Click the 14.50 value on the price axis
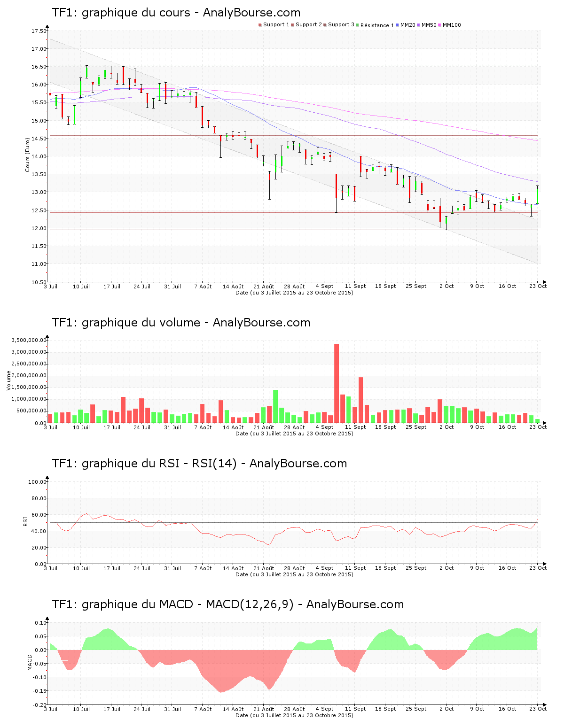Image resolution: width=564 pixels, height=728 pixels. coord(39,139)
